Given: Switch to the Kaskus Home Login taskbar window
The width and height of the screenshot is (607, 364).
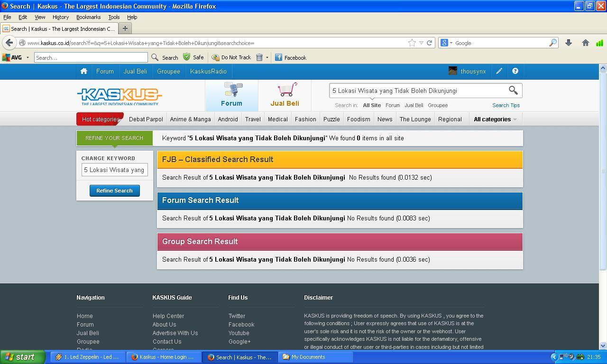Looking at the screenshot, I should click(164, 357).
